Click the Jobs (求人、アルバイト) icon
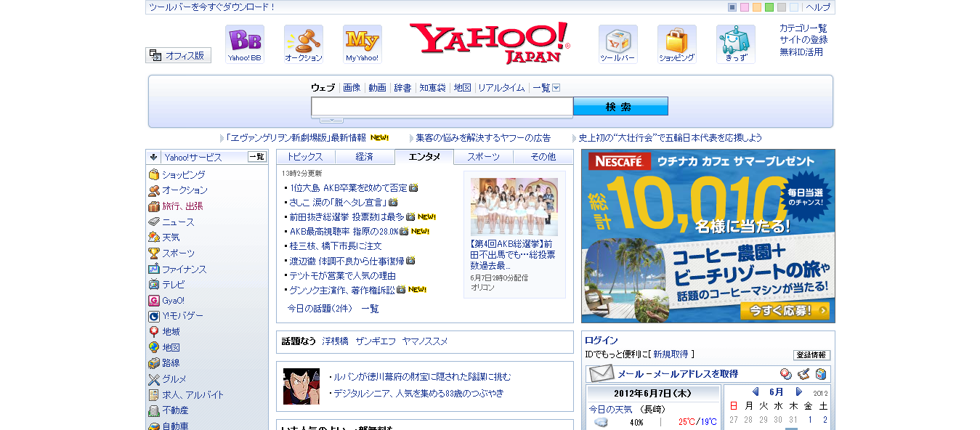Viewport: 980px width, 430px height. tap(154, 395)
